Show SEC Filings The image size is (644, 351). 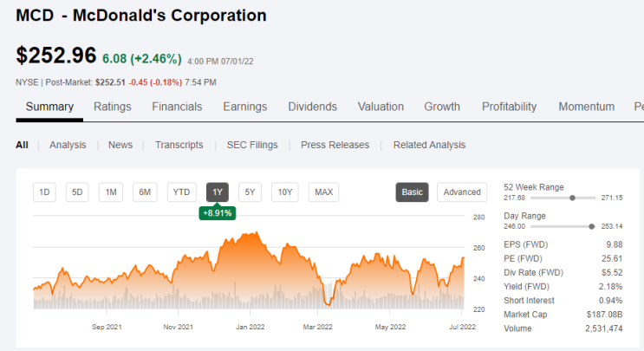click(x=252, y=145)
